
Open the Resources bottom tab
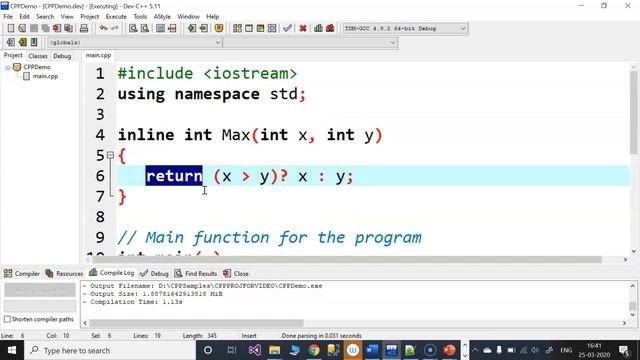[64, 273]
